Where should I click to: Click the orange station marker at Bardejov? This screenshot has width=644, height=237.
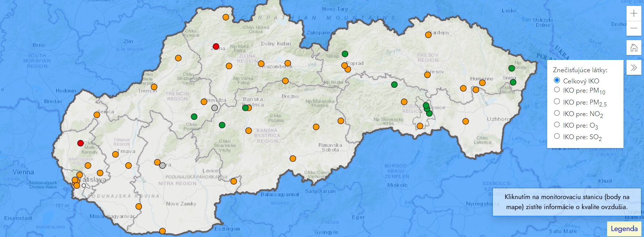[x=428, y=35]
